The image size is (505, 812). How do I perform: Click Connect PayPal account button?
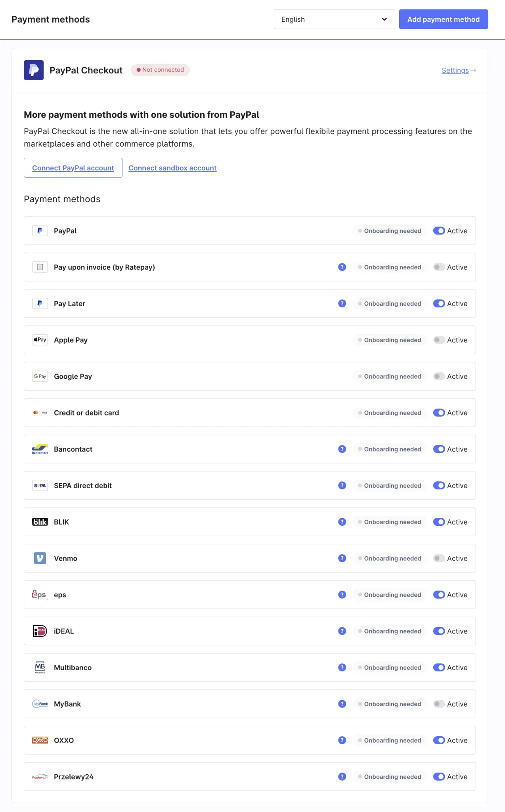tap(73, 168)
